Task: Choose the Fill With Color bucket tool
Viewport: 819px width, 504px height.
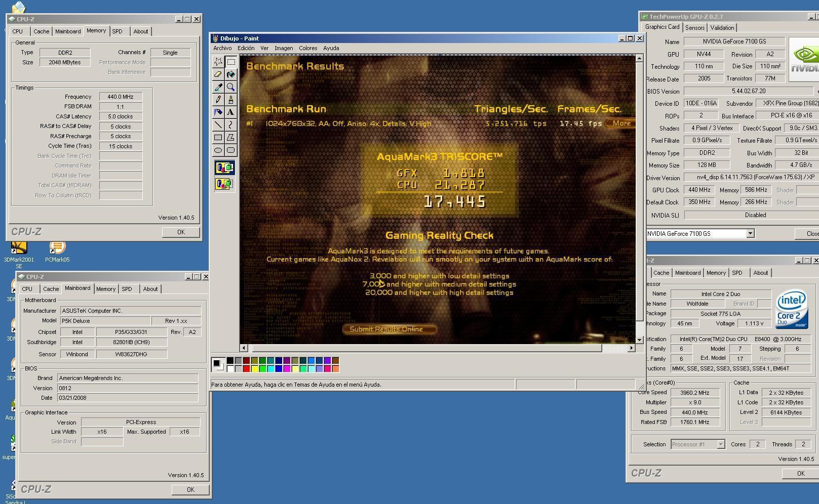Action: pyautogui.click(x=231, y=74)
